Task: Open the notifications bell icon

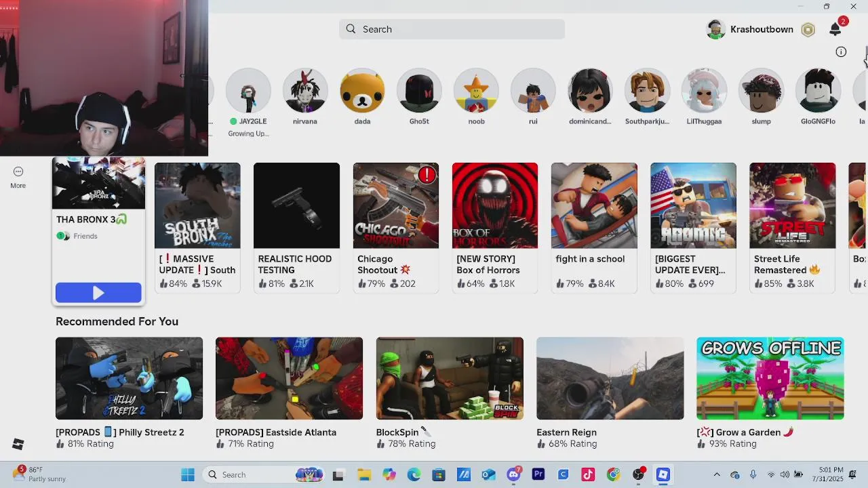Action: coord(835,29)
